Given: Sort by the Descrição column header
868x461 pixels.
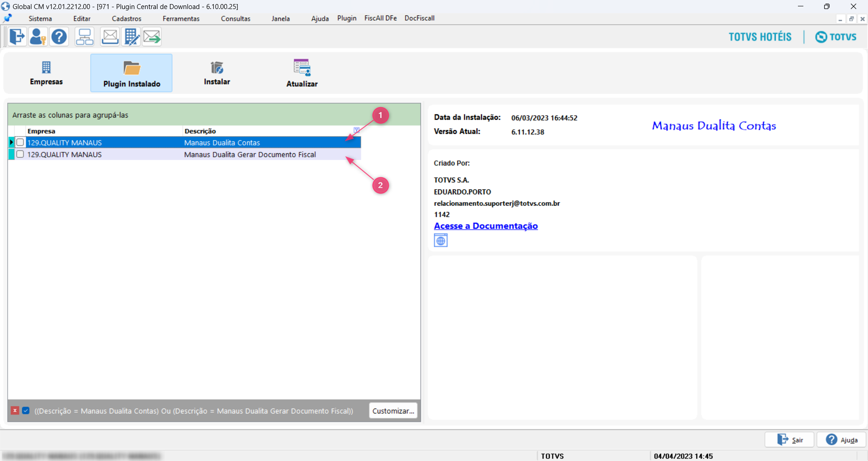Looking at the screenshot, I should click(x=271, y=131).
